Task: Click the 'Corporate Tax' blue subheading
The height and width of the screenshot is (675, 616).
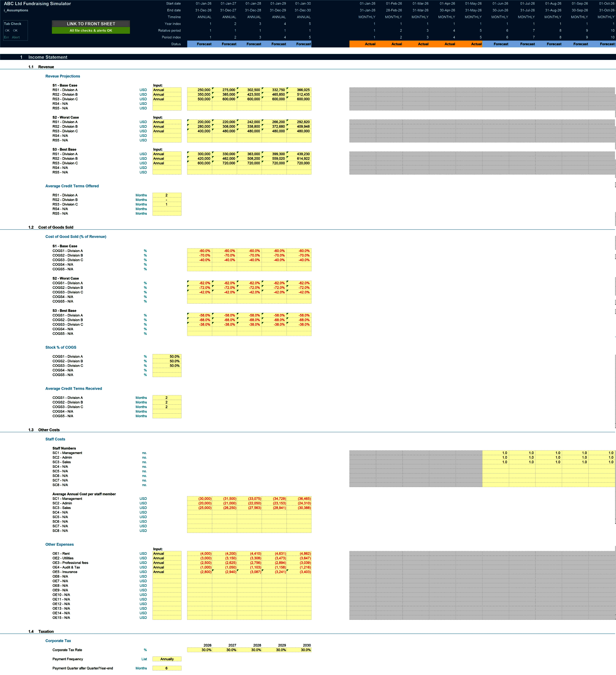Action: 58,641
